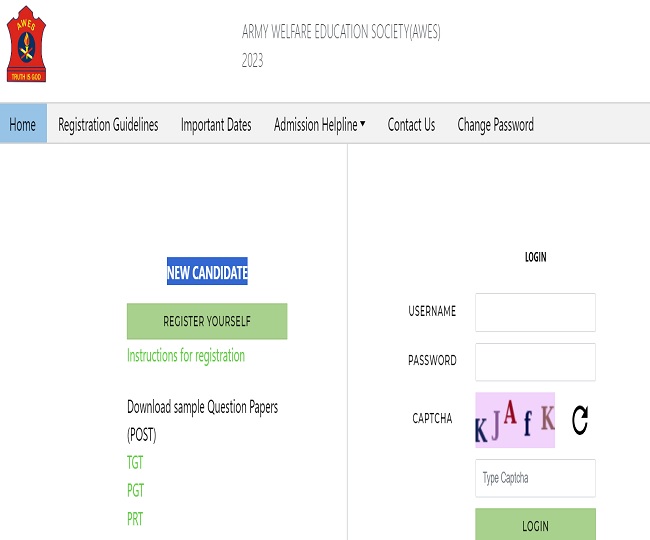The width and height of the screenshot is (650, 540).
Task: Click the Army Welfare Education Society title
Action: [x=341, y=32]
